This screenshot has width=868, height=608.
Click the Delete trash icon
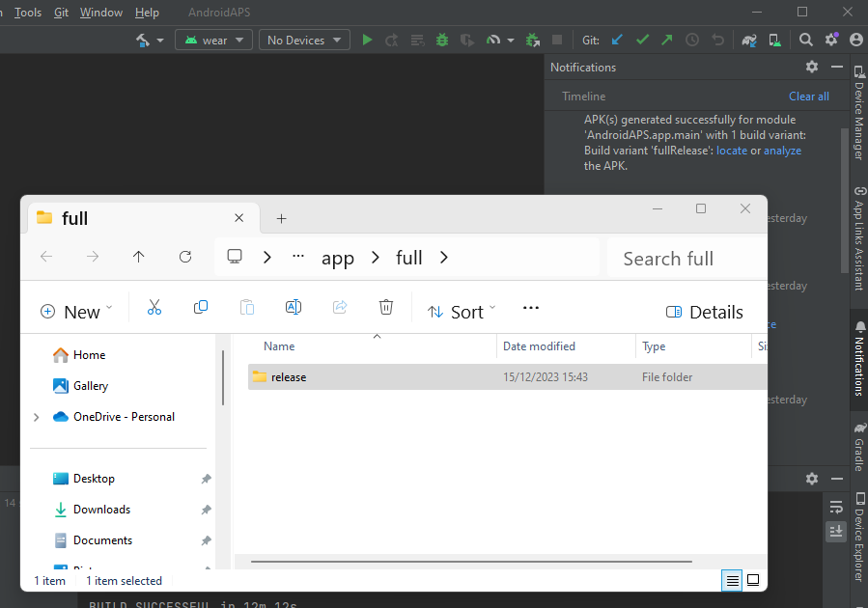point(386,307)
